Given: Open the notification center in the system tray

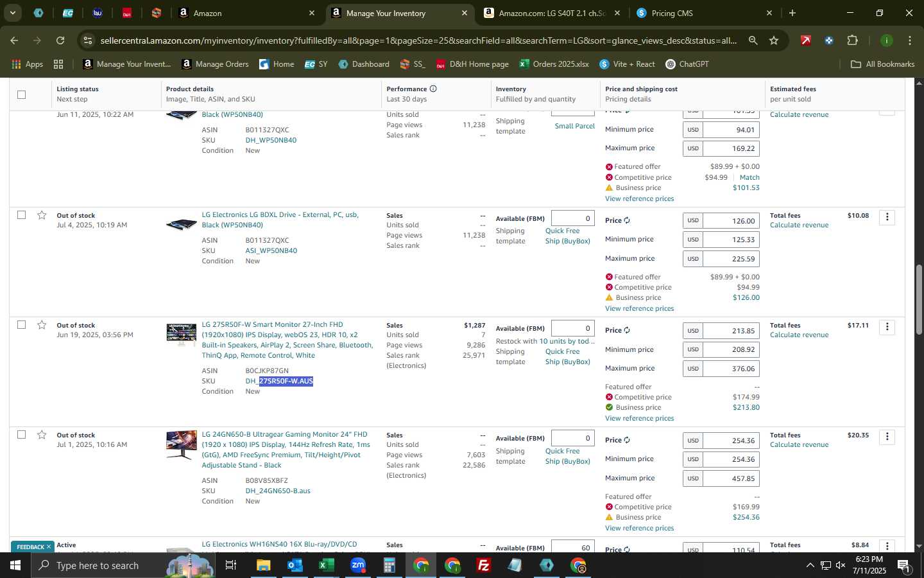Looking at the screenshot, I should 903,566.
